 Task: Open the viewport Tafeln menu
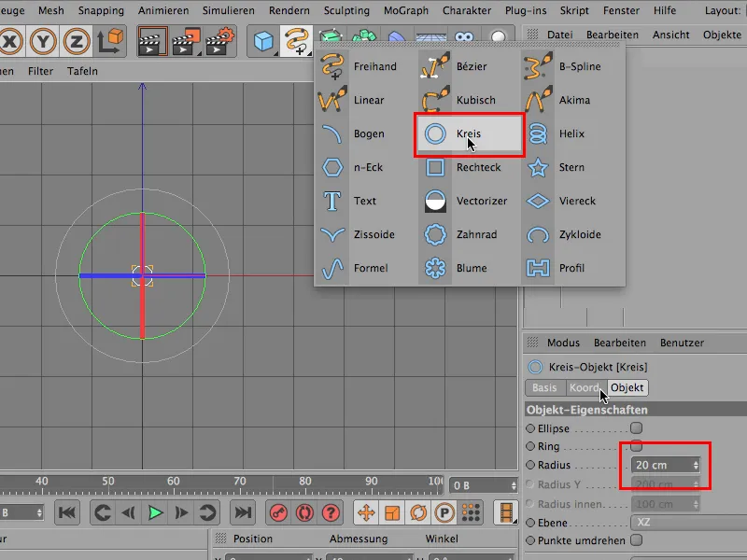pyautogui.click(x=82, y=71)
